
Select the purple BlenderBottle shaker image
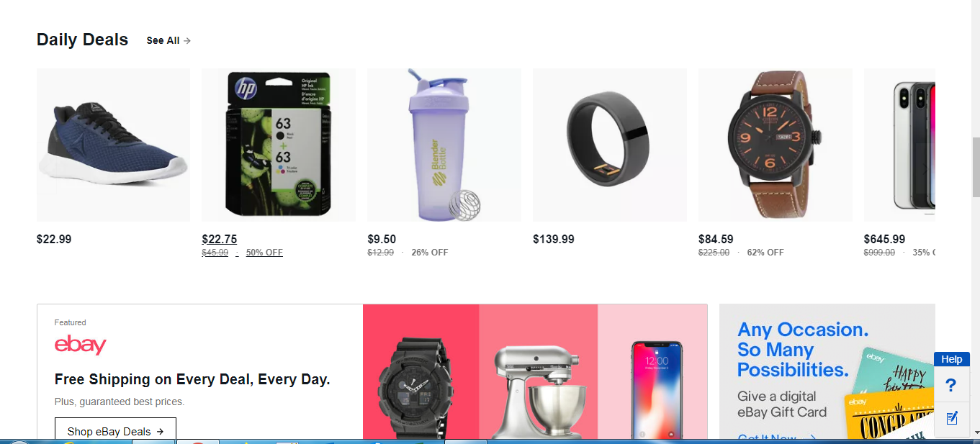point(444,145)
